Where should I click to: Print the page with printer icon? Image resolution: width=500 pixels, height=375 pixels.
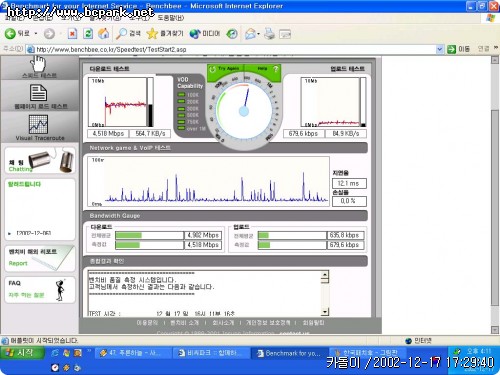(269, 34)
